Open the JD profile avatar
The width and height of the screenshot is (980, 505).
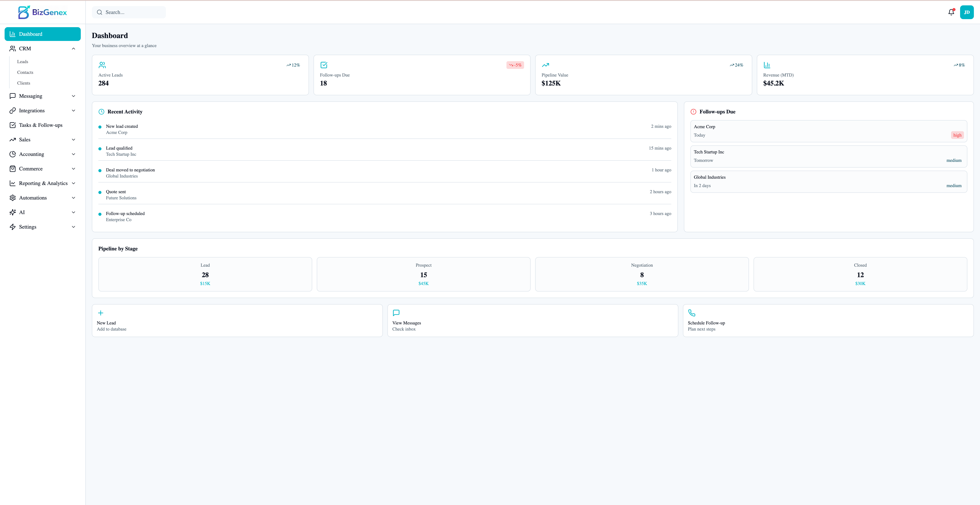click(x=967, y=12)
